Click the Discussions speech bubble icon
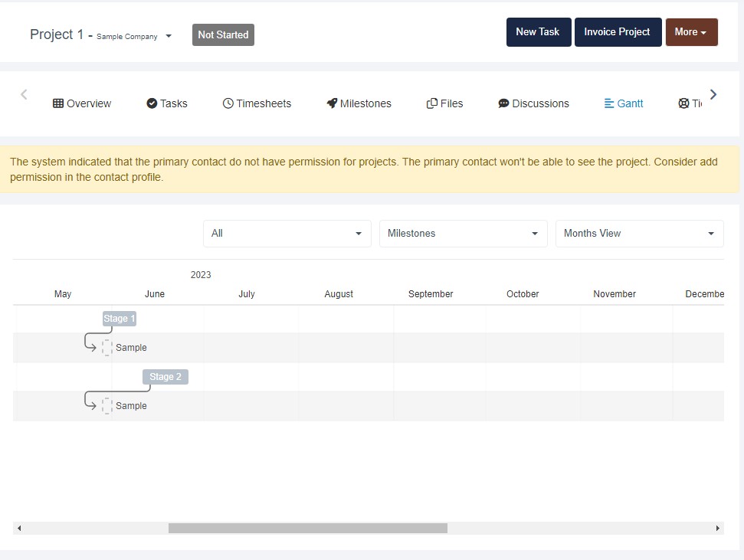This screenshot has width=744, height=560. pyautogui.click(x=503, y=103)
